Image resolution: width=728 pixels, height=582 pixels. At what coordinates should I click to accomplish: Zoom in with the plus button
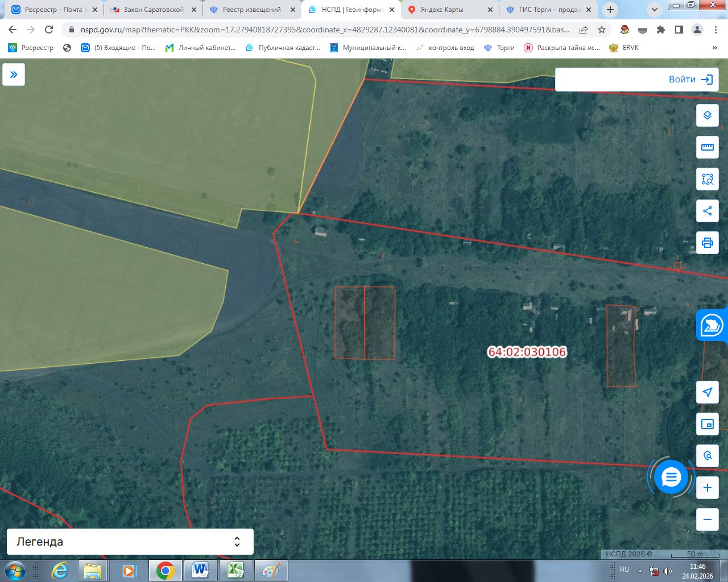(x=708, y=488)
